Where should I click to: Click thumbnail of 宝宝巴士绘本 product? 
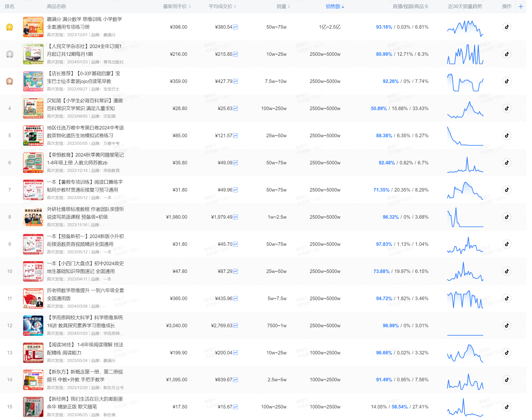click(33, 81)
